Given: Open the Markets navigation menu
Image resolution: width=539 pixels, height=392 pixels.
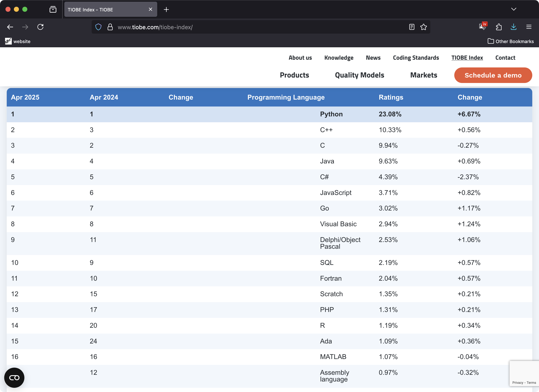Looking at the screenshot, I should [424, 75].
